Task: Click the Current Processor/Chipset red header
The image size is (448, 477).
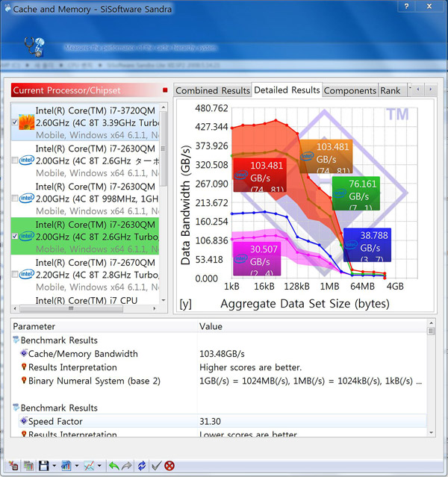Action: [90, 90]
